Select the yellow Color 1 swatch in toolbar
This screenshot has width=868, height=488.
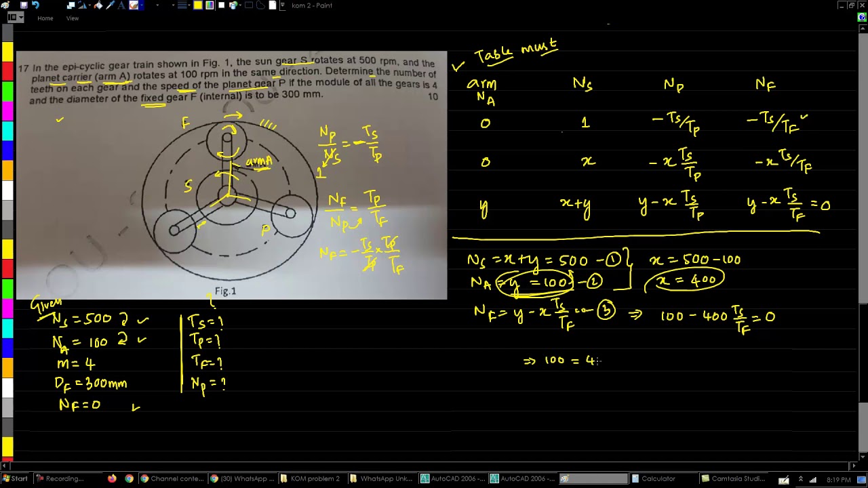pos(197,5)
